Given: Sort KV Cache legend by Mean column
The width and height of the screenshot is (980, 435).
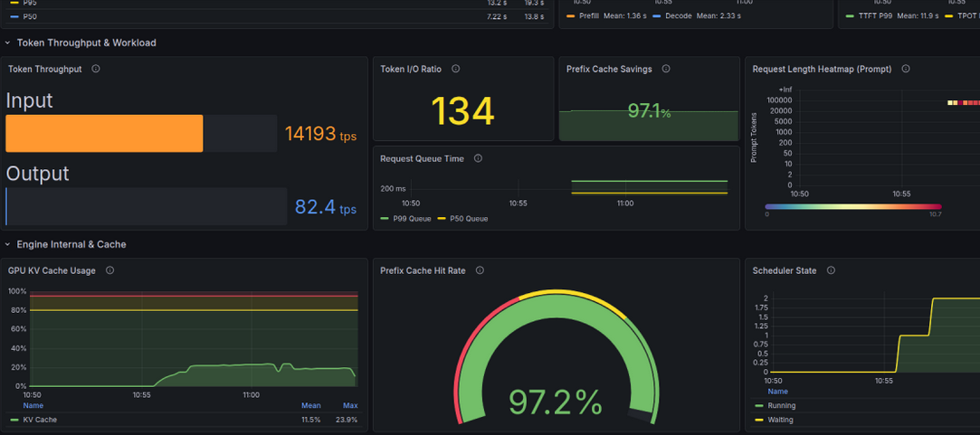Looking at the screenshot, I should pyautogui.click(x=310, y=406).
